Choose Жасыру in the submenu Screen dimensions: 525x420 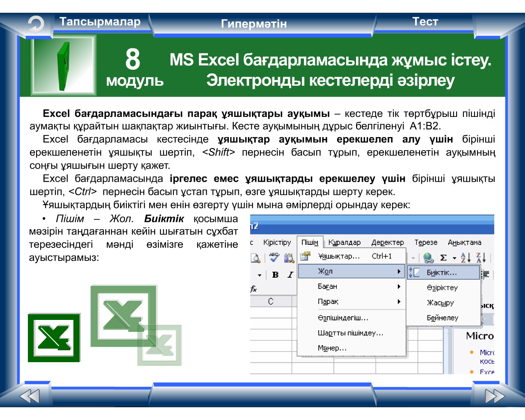pyautogui.click(x=443, y=303)
